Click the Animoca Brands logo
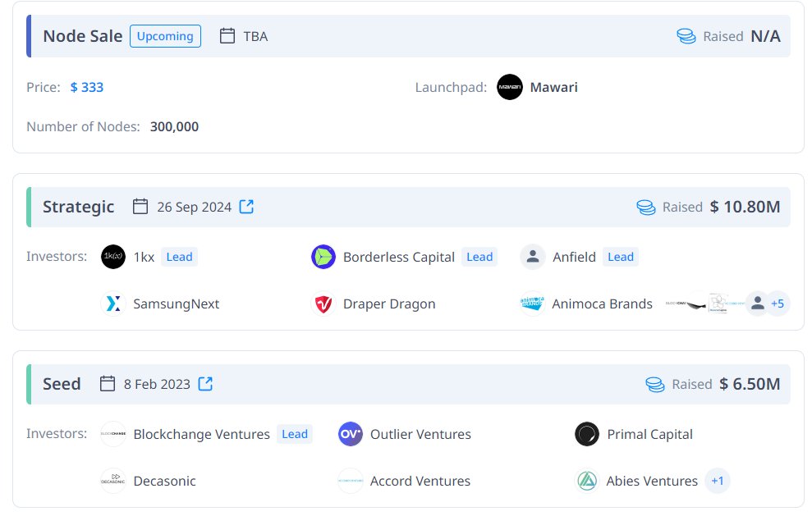The width and height of the screenshot is (812, 516). click(532, 304)
